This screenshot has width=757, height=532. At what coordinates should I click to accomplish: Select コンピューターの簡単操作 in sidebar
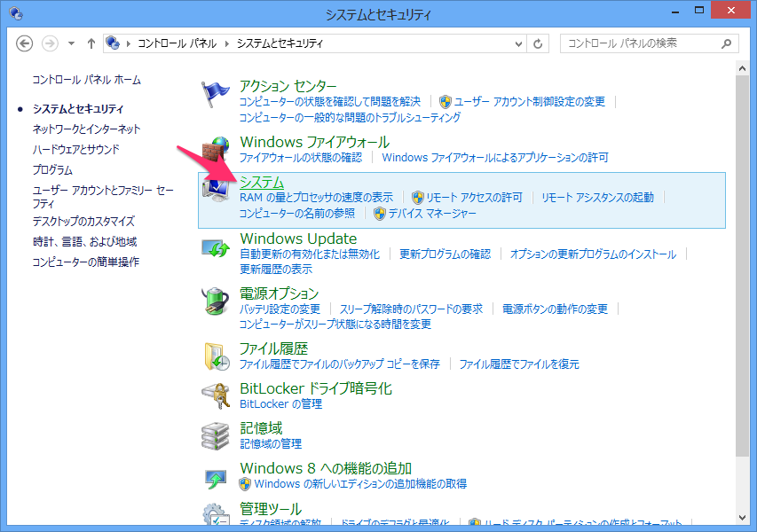click(85, 262)
